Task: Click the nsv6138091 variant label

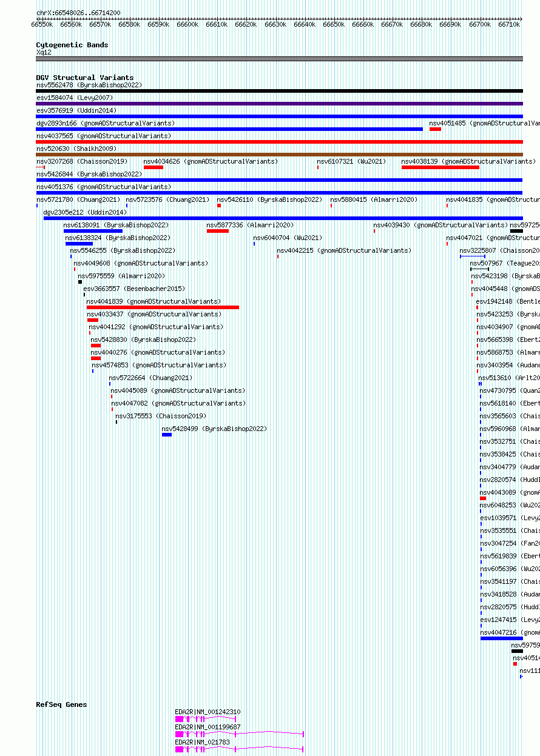Action: point(116,225)
